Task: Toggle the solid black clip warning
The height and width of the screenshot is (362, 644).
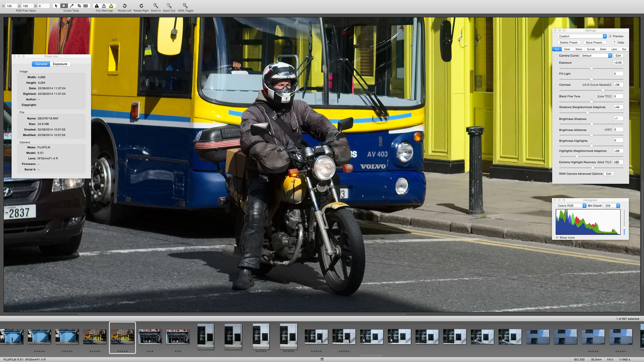Action: (97, 6)
